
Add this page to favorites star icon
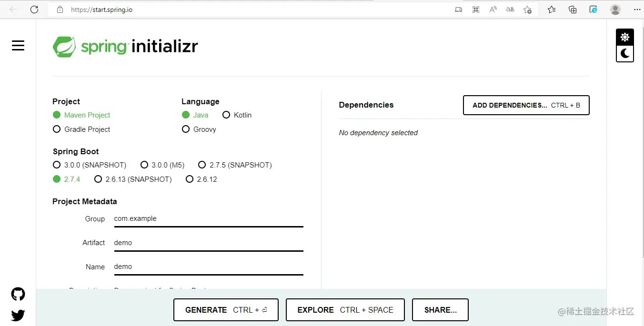pyautogui.click(x=527, y=10)
